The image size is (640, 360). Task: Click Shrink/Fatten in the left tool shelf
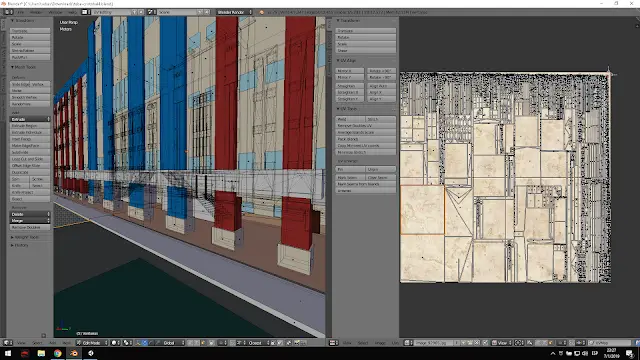click(30, 51)
